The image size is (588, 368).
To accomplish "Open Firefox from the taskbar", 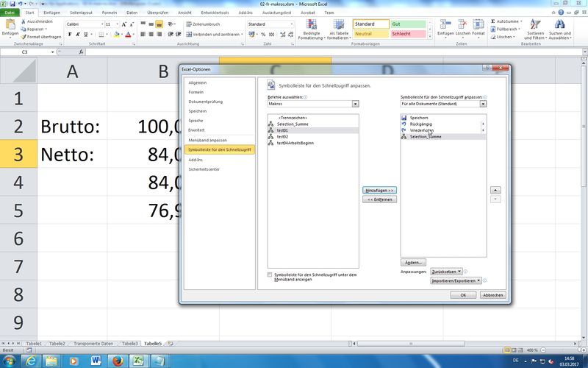I will pos(117,360).
